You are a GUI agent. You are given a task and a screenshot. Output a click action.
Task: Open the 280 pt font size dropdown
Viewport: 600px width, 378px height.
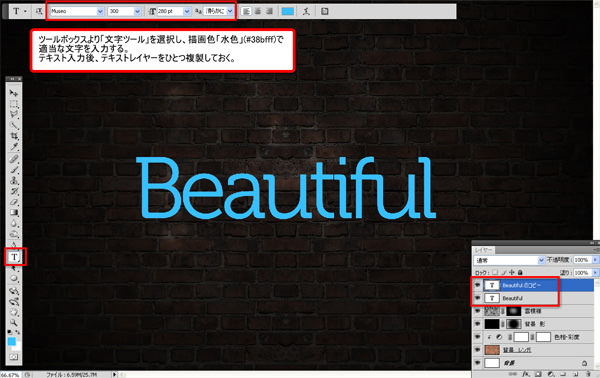[x=187, y=11]
